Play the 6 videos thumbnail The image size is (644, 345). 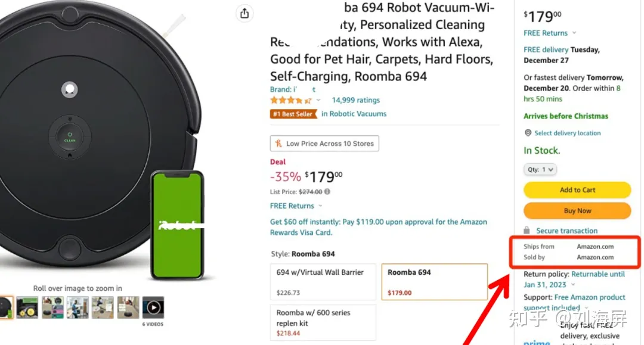(153, 307)
